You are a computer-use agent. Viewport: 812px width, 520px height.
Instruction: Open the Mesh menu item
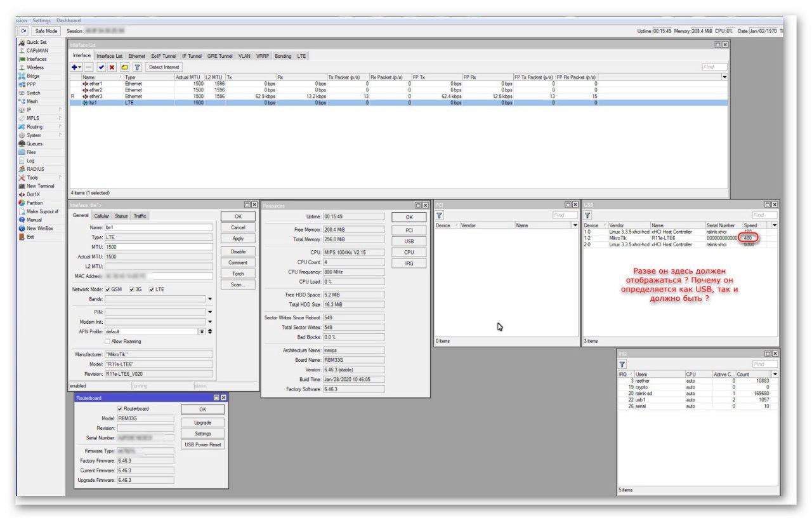32,101
